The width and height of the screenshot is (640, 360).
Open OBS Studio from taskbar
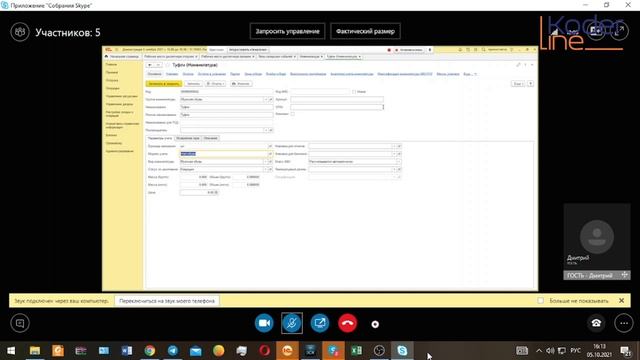coord(379,351)
